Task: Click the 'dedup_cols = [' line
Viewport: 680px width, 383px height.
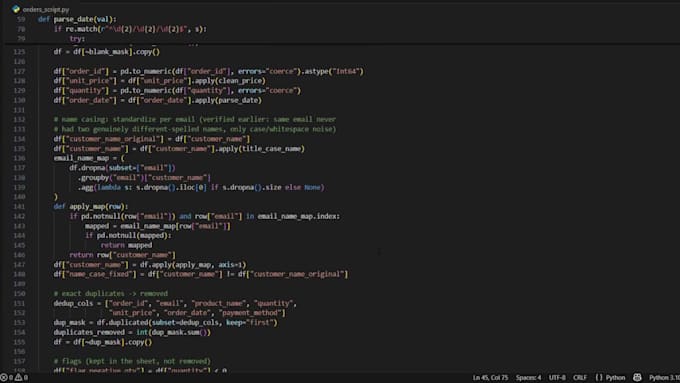Action: tap(175, 303)
